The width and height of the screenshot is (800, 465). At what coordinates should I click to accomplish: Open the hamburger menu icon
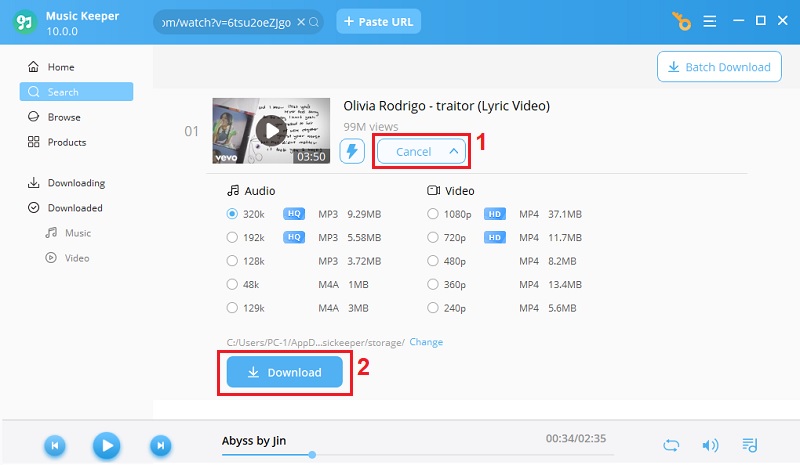[710, 21]
